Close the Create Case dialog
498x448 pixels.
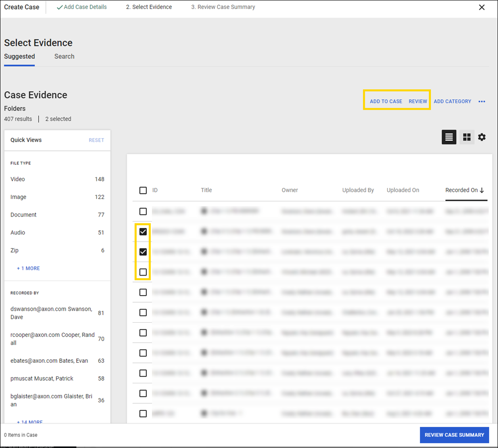click(x=482, y=8)
